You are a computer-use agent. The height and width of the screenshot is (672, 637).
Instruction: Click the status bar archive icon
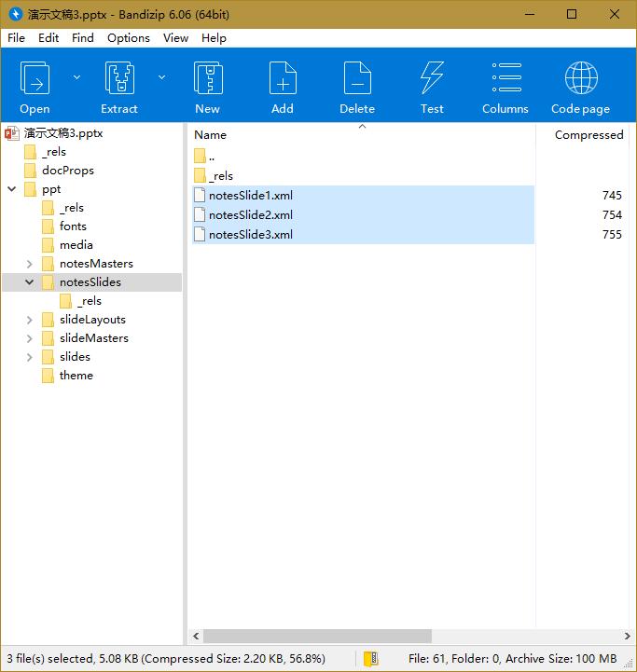(370, 659)
